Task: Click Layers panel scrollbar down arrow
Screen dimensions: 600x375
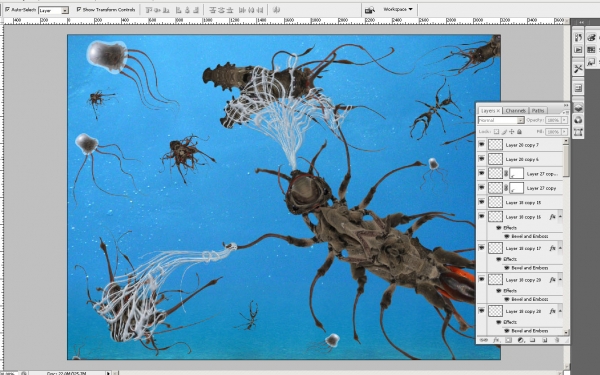Action: pos(566,333)
